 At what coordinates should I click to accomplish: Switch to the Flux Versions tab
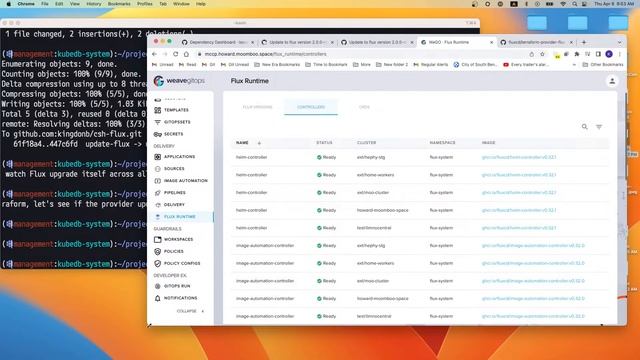point(257,107)
